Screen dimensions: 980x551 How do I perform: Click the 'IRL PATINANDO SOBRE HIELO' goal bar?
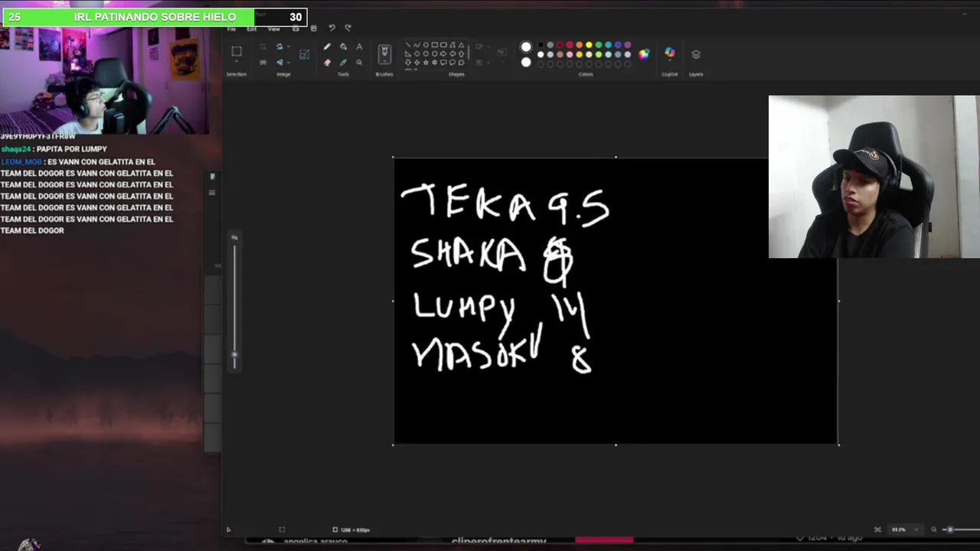[x=154, y=17]
